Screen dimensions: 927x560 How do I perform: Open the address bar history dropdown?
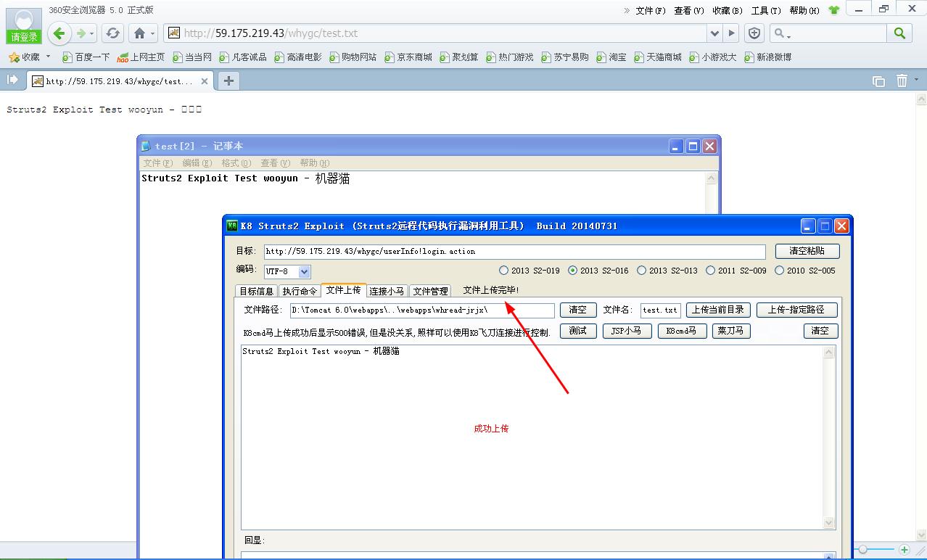[715, 33]
